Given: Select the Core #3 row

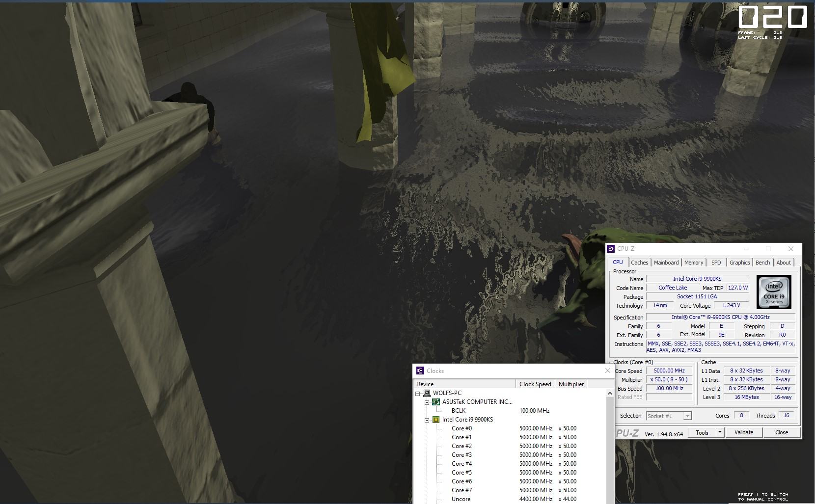Looking at the screenshot, I should [511, 455].
